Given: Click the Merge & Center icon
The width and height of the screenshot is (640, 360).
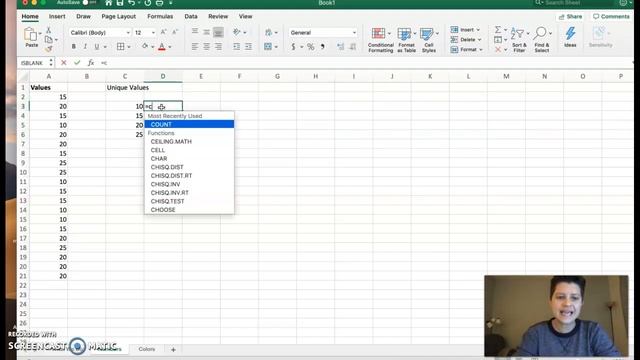Looking at the screenshot, I should coord(268,47).
